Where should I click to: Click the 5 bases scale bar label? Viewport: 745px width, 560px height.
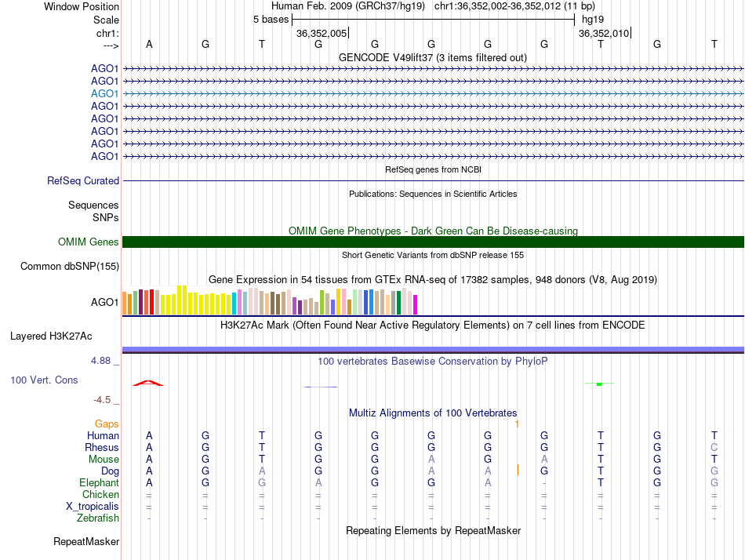coord(271,20)
